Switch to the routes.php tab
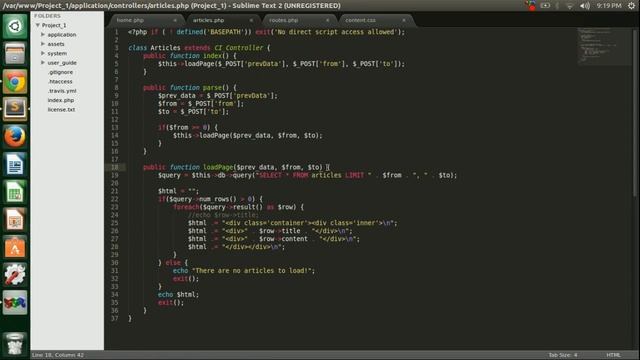Image resolution: width=640 pixels, height=360 pixels. click(284, 20)
